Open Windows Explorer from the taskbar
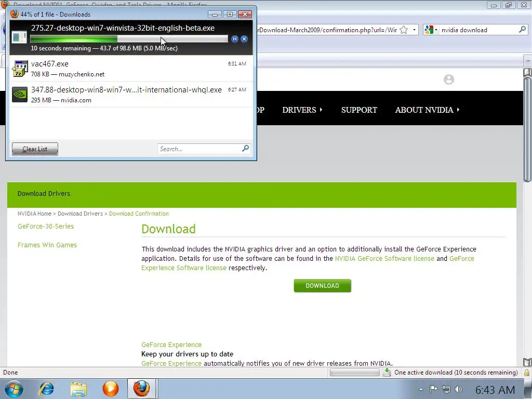 (78, 389)
